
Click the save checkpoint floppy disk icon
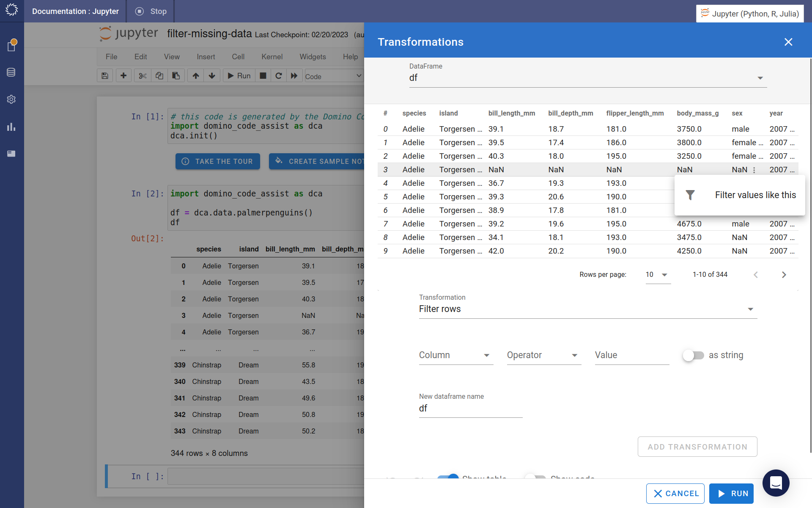[x=104, y=76]
